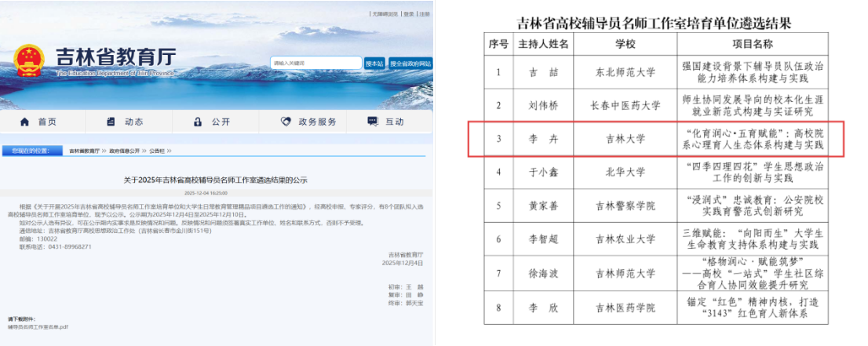
Task: Click the highlighted 吉林大学 table cell
Action: (625, 139)
